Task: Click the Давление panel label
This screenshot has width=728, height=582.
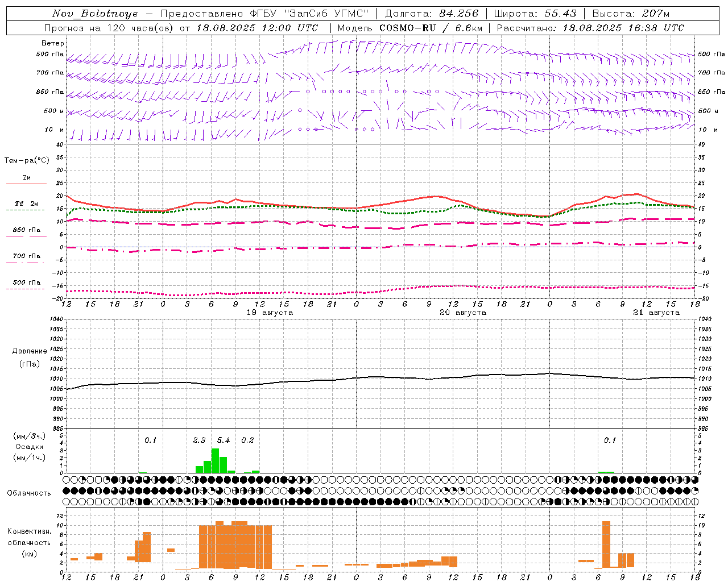Action: pos(30,351)
